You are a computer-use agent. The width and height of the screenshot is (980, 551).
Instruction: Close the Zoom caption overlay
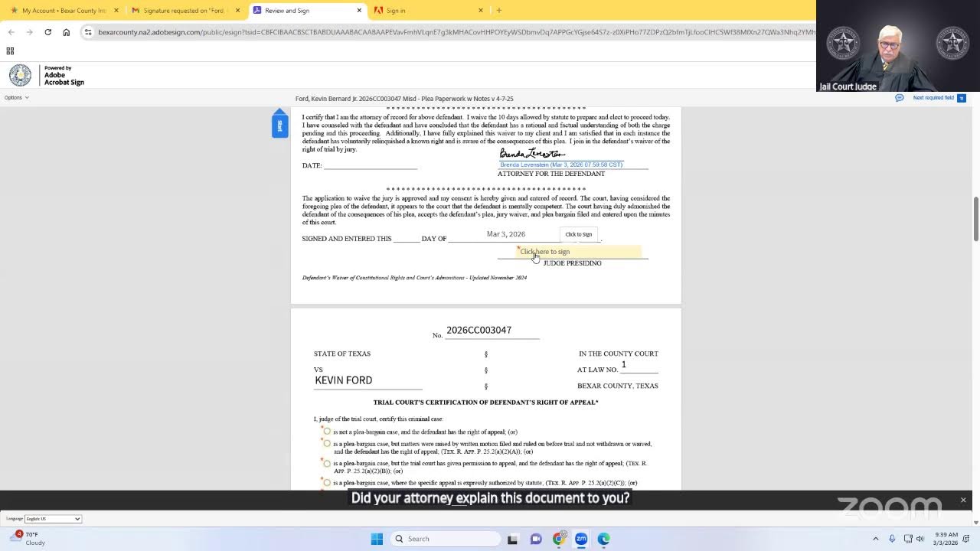[963, 500]
